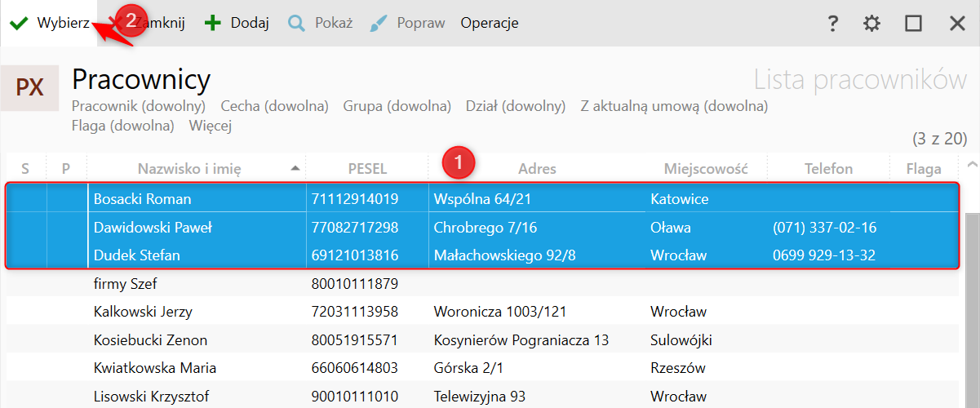Viewport: 980px width, 408px height.
Task: Click the green checkmark Wybierz icon
Action: [x=18, y=24]
